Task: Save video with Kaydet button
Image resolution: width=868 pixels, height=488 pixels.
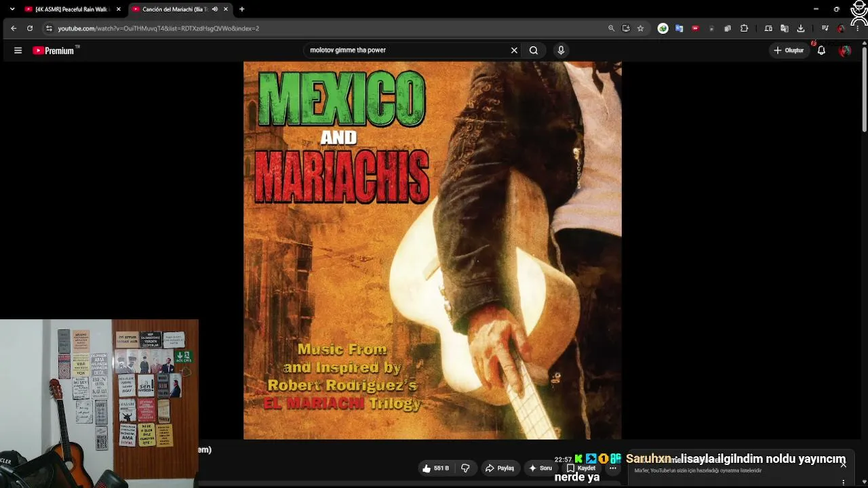Action: tap(581, 468)
